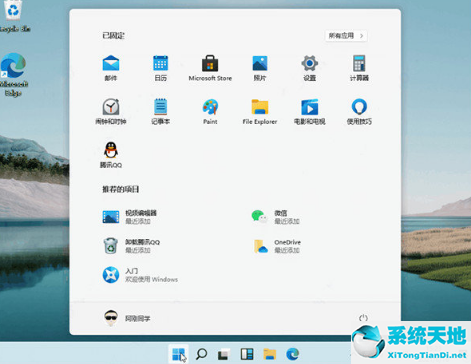This screenshot has width=471, height=364.
Task: Open Settings (设置) gear icon
Action: pos(309,68)
